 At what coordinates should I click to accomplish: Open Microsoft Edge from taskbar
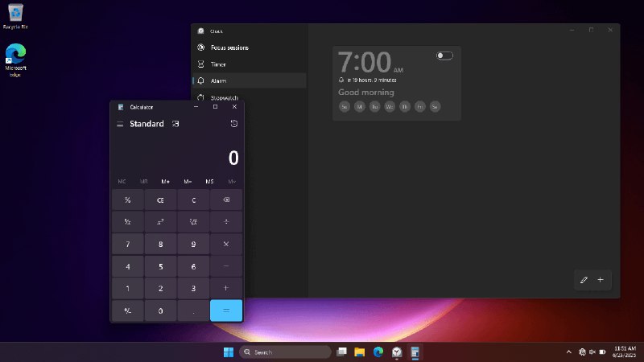click(x=378, y=352)
